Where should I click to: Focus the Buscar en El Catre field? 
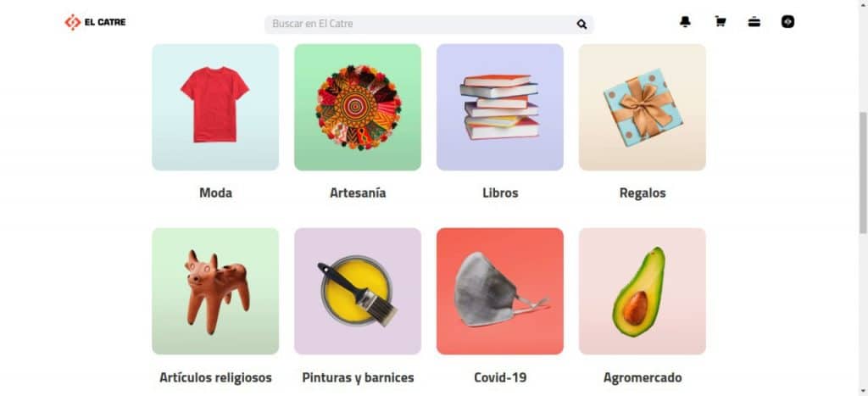tap(429, 24)
